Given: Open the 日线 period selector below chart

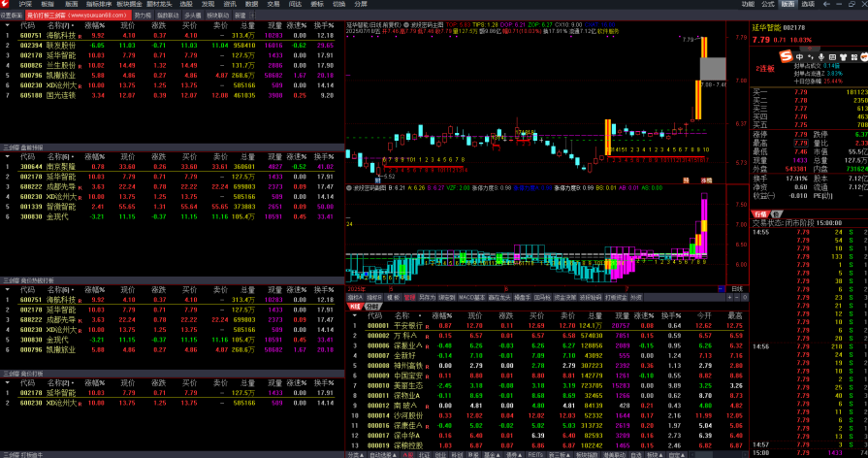Looking at the screenshot, I should (x=736, y=288).
